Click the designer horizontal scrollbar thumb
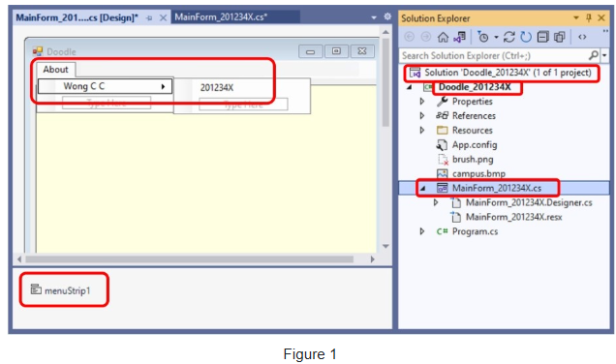 tap(190, 259)
